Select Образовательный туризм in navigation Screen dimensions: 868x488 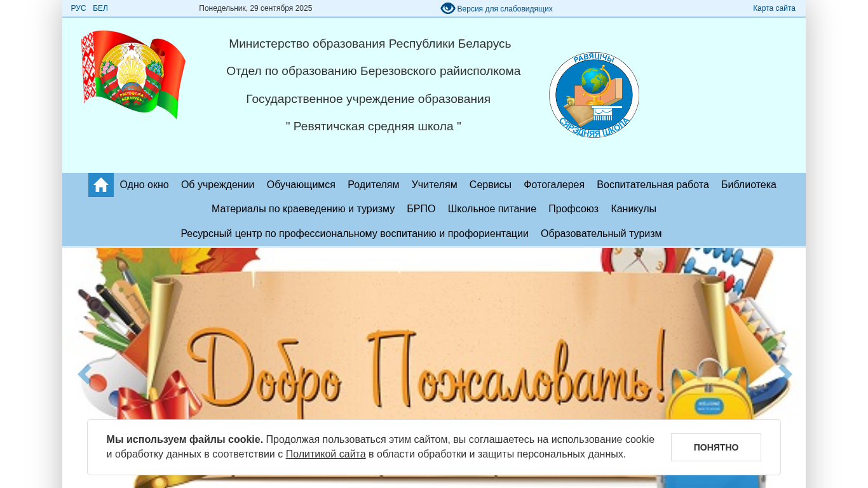(x=601, y=234)
